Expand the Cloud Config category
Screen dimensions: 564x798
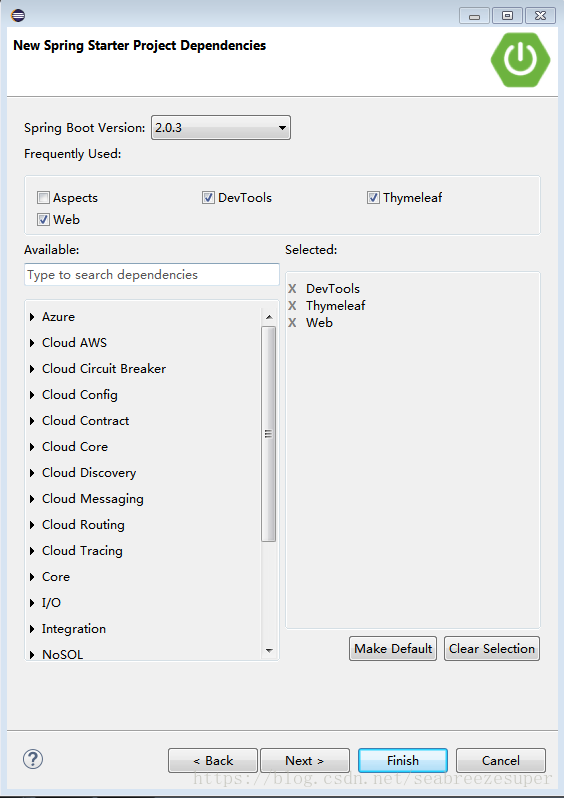[x=32, y=395]
